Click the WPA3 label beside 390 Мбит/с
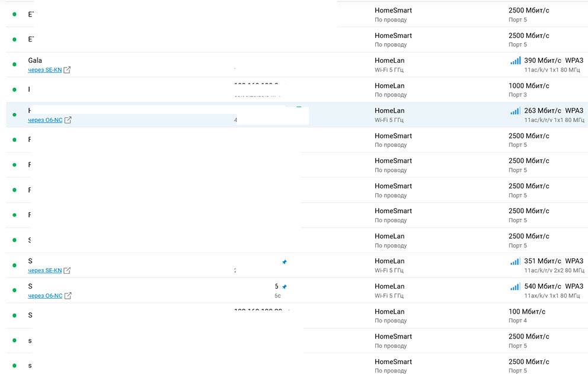This screenshot has width=588, height=374. coord(574,60)
